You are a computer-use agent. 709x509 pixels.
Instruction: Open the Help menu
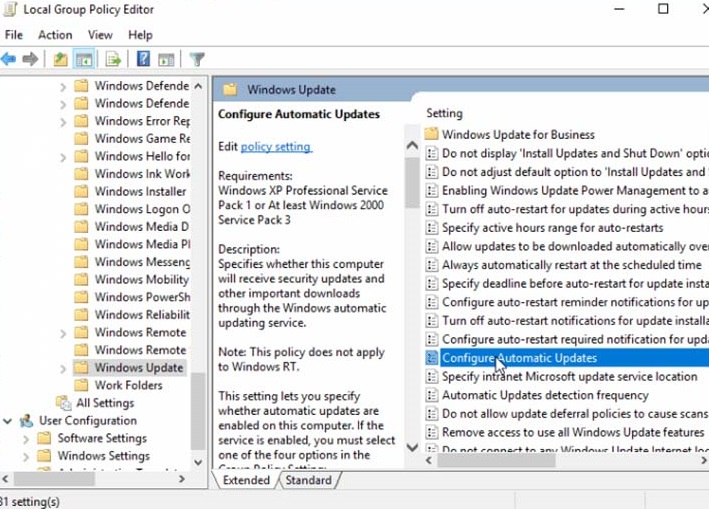tap(140, 35)
